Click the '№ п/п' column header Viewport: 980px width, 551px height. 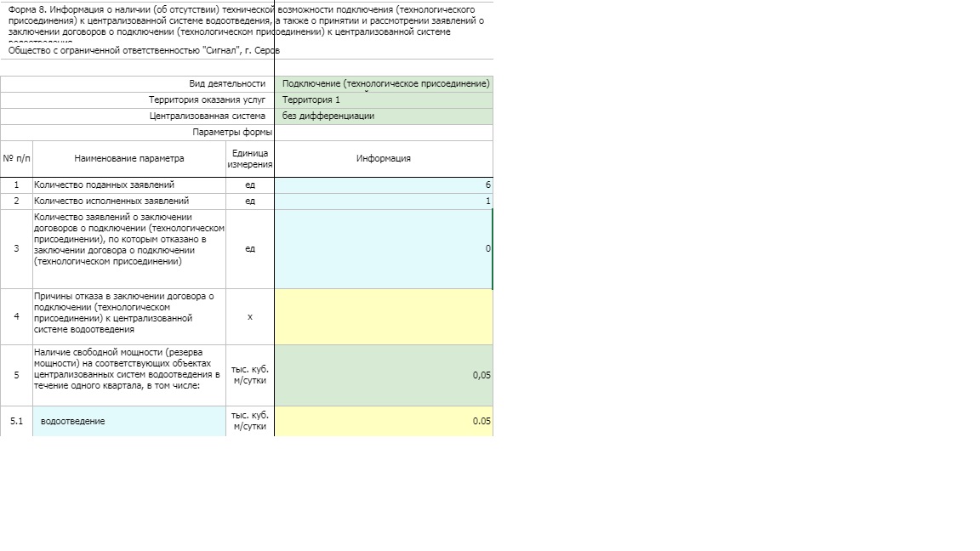16,159
